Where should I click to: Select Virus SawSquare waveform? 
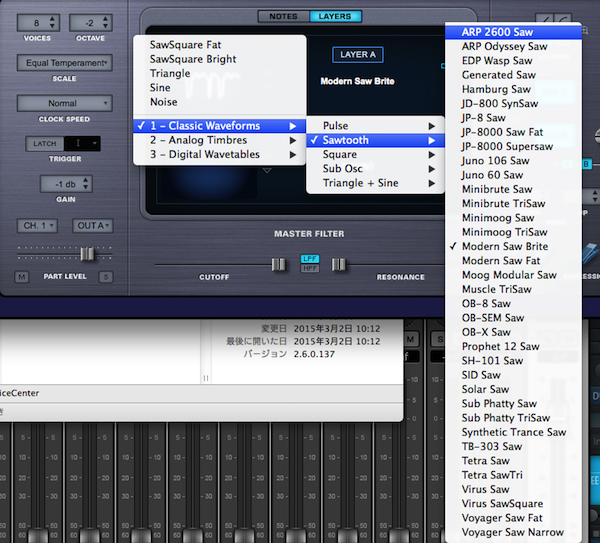click(514, 504)
